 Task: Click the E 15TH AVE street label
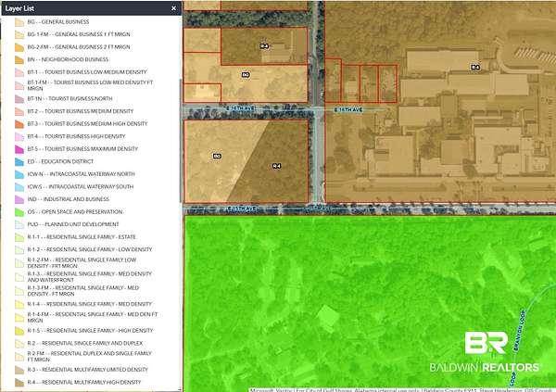242,209
